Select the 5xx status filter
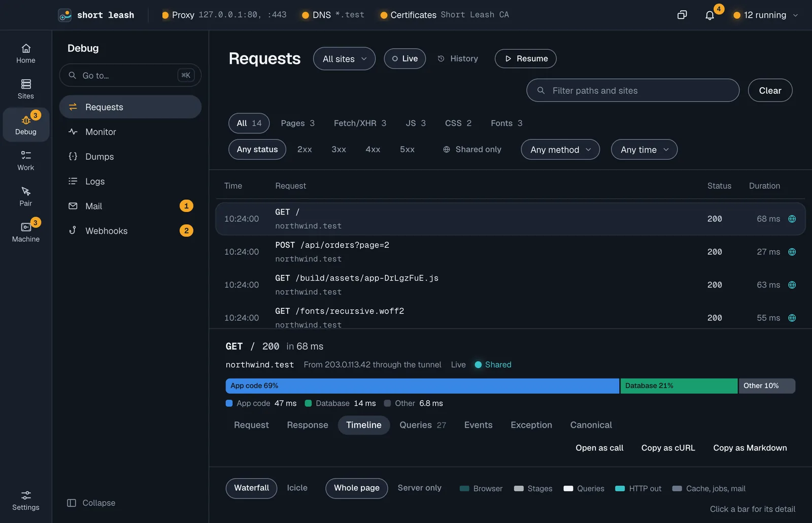Screen dimensions: 812x523 pos(407,149)
